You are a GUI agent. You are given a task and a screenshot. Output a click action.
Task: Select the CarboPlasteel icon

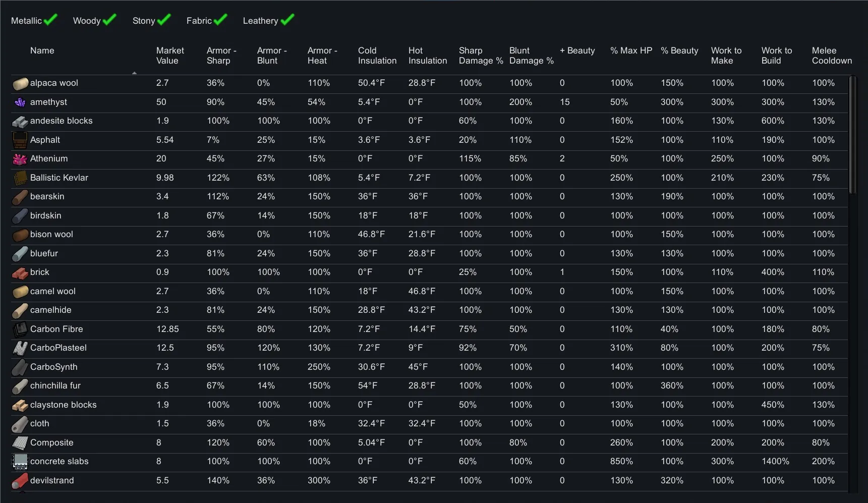[x=20, y=348]
